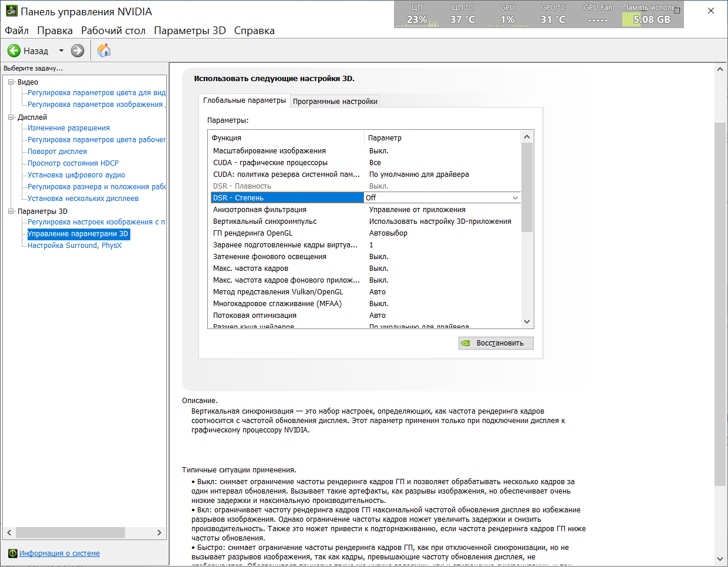This screenshot has width=728, height=567.
Task: Click the task tree horizontal scroll right arrow
Action: (159, 532)
